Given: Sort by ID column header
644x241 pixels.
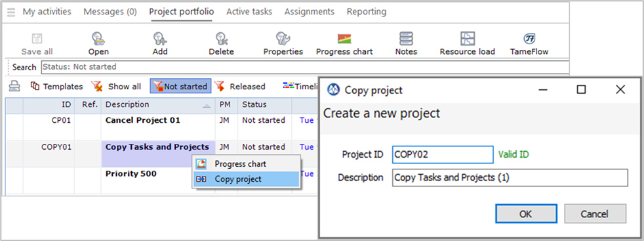Looking at the screenshot, I should [49, 105].
